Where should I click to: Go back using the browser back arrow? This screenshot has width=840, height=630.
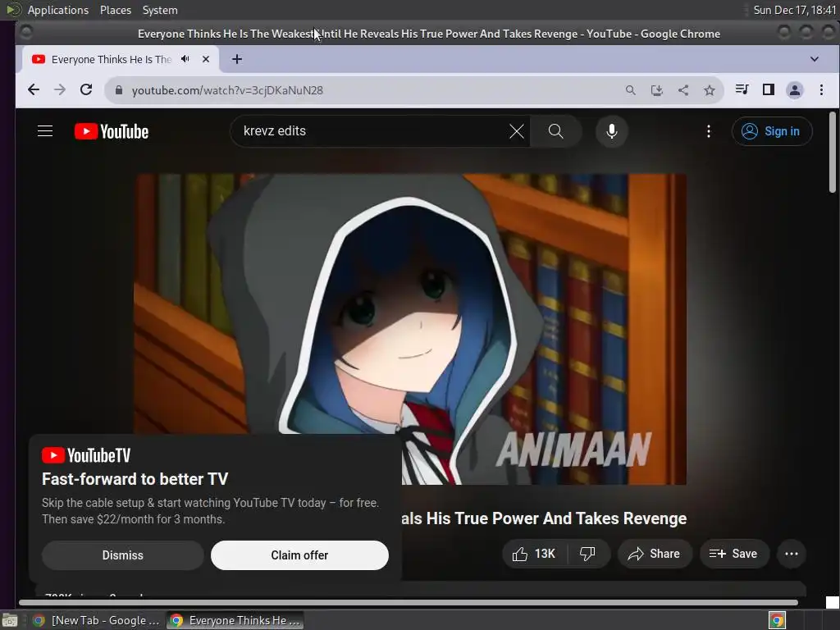(33, 90)
